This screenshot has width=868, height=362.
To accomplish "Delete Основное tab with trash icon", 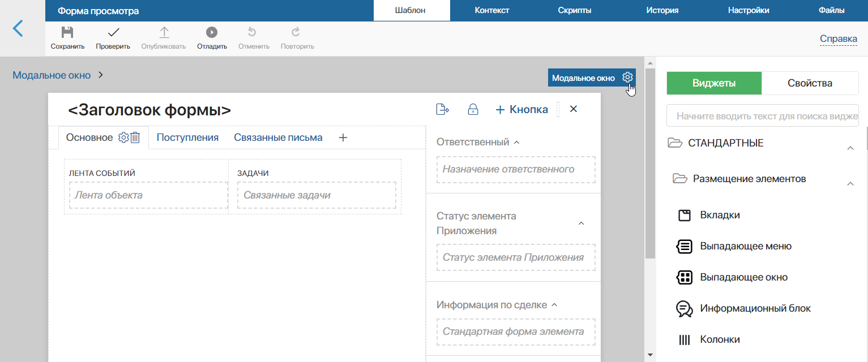I will 135,137.
